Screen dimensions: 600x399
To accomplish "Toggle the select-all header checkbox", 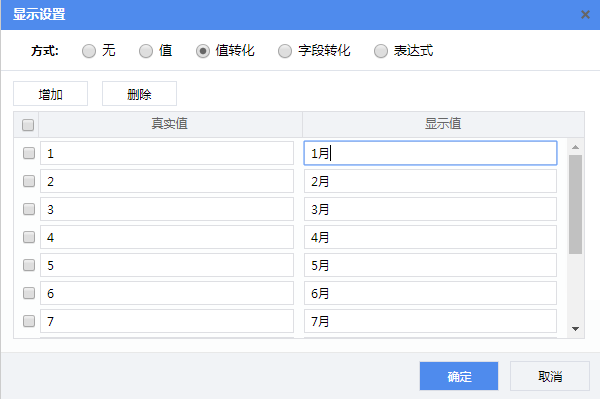I will coord(28,125).
